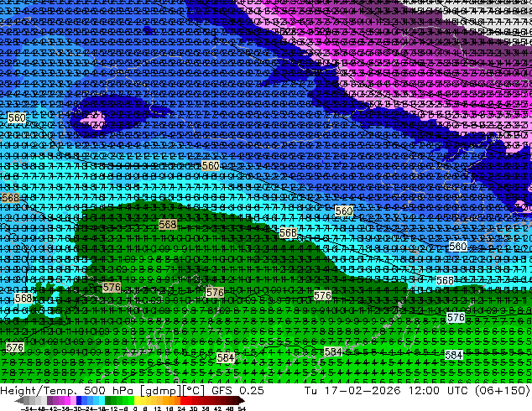Viewport: 532px width, 411px height.
Task: Click the '0' legend value
Action: [x=135, y=409]
